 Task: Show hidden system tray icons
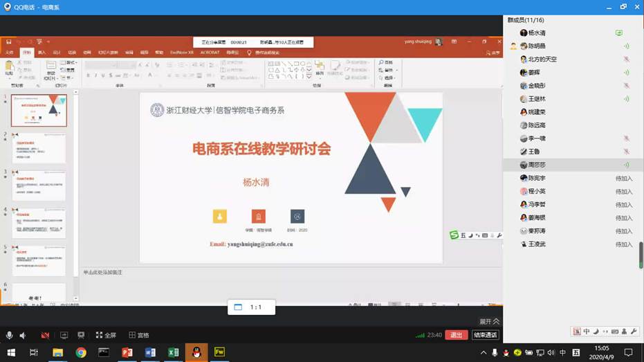pyautogui.click(x=484, y=352)
